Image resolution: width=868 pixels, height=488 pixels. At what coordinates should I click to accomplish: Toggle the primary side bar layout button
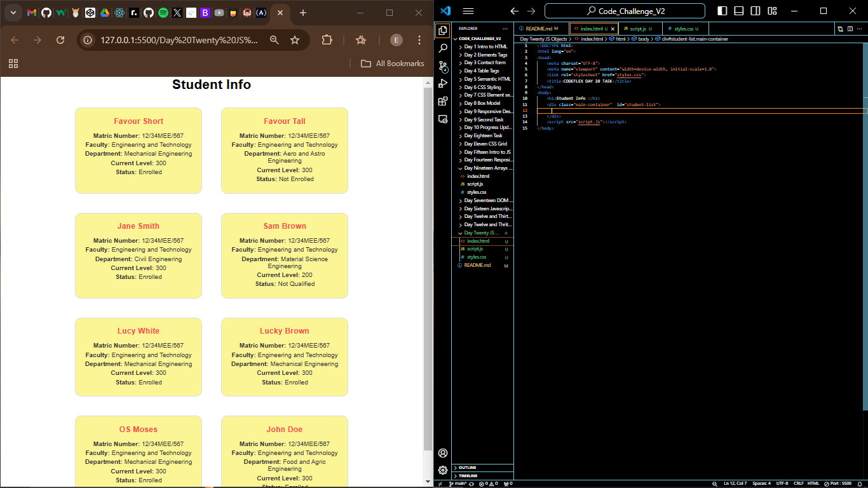pos(722,11)
